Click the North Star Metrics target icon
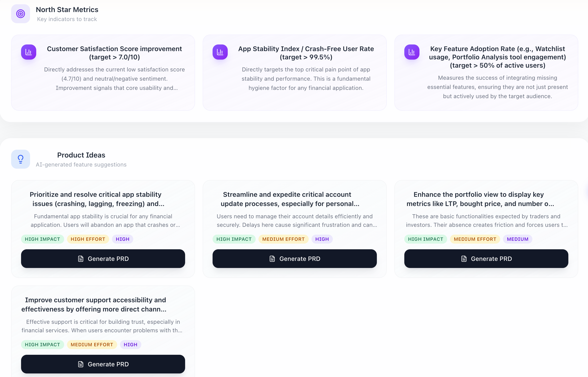The image size is (588, 377). pyautogui.click(x=20, y=14)
